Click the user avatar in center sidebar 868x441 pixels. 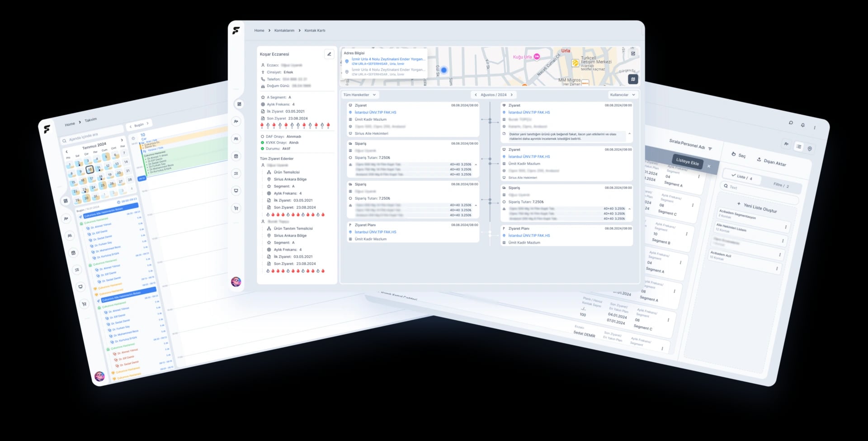(236, 282)
